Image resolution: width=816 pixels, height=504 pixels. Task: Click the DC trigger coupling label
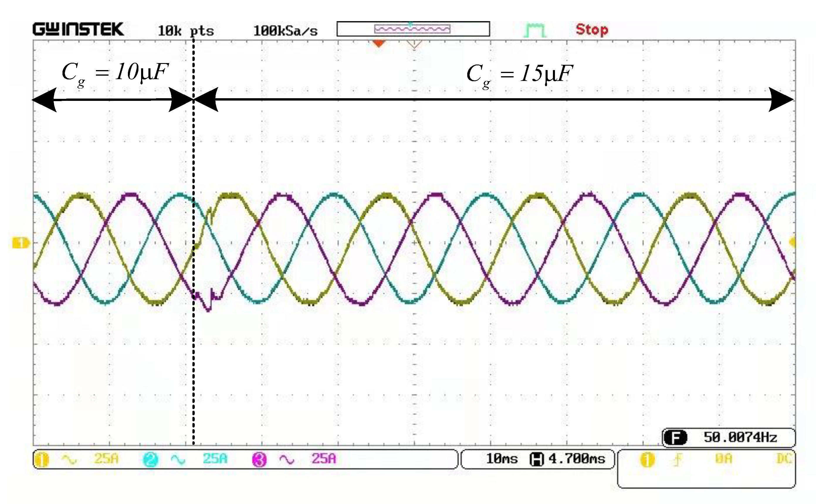[784, 459]
